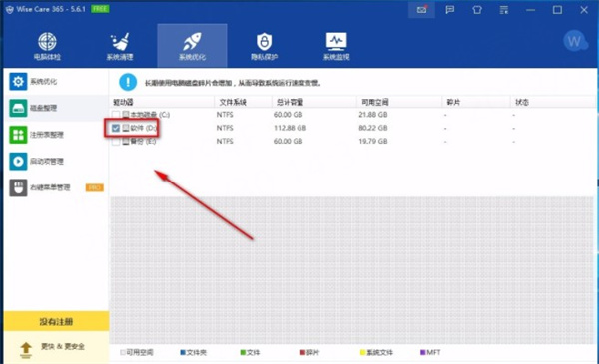Open the main menu list icon in title bar
This screenshot has height=364, width=599.
point(504,10)
